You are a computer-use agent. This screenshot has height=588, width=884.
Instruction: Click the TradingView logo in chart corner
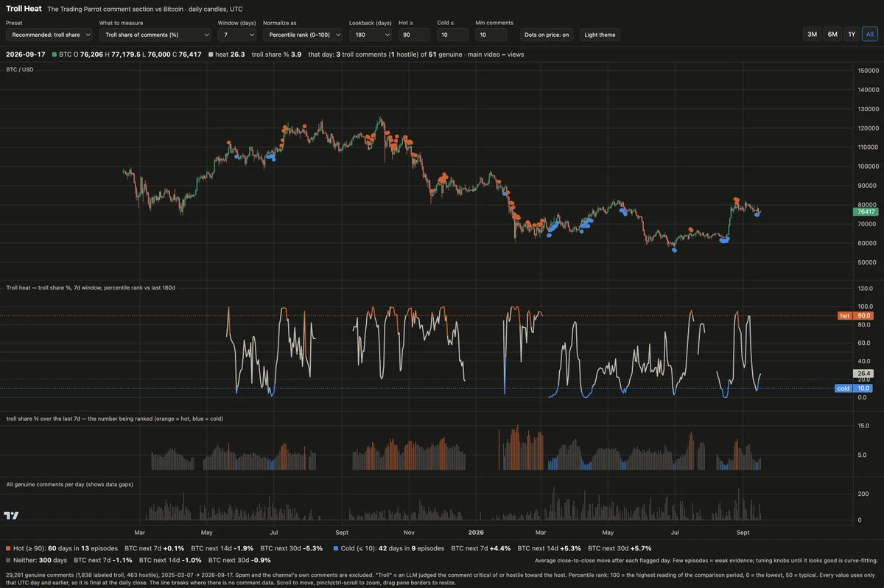click(11, 516)
